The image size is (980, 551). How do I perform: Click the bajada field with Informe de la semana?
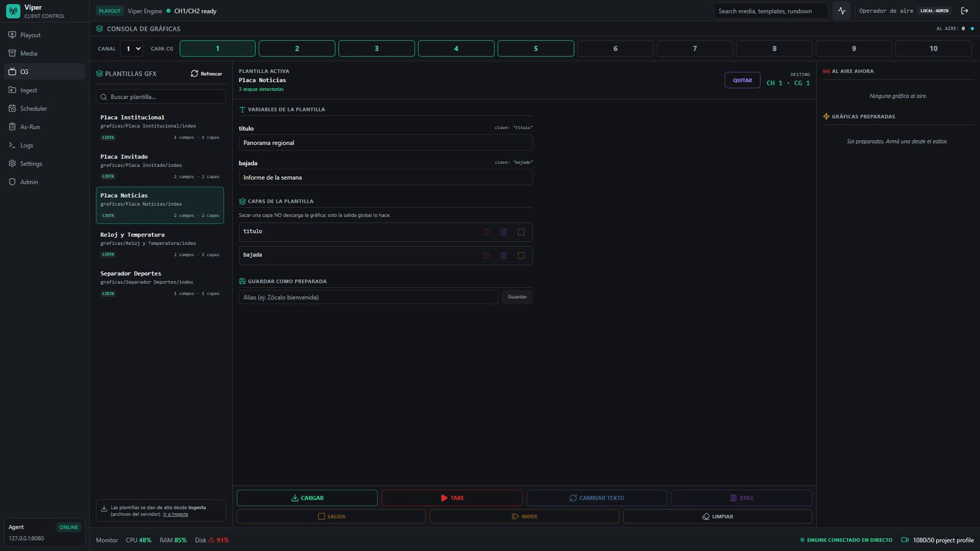[x=386, y=178]
